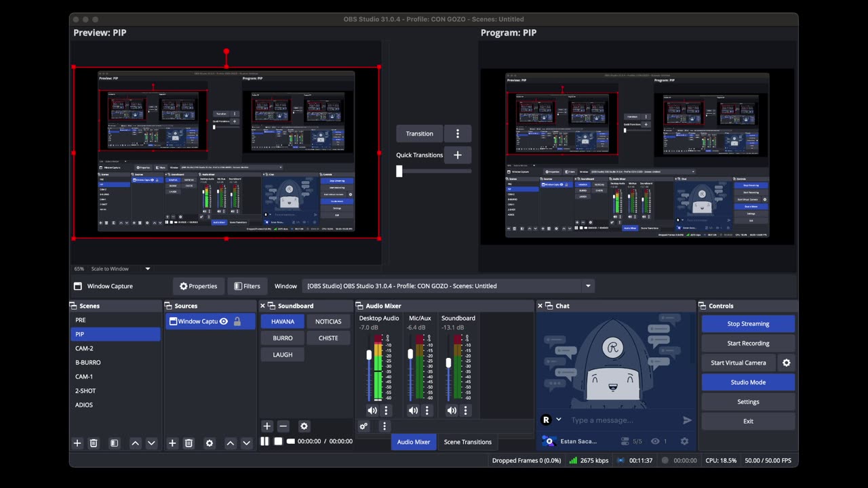Move the selected scene up

point(135,443)
